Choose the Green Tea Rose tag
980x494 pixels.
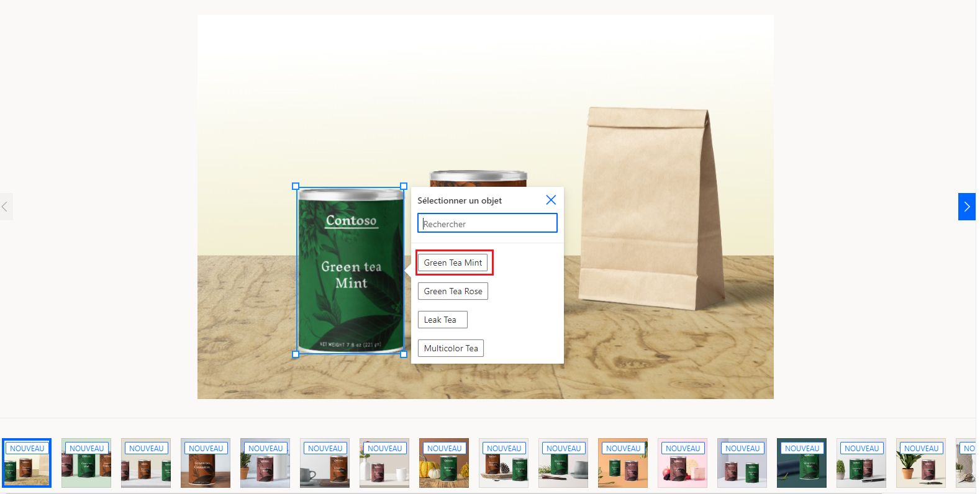coord(453,291)
